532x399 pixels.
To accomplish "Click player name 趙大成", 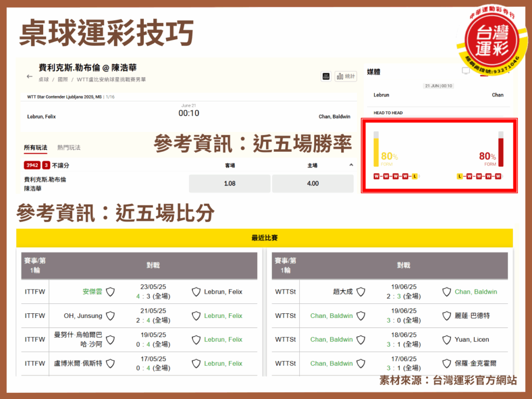I will coord(343,292).
